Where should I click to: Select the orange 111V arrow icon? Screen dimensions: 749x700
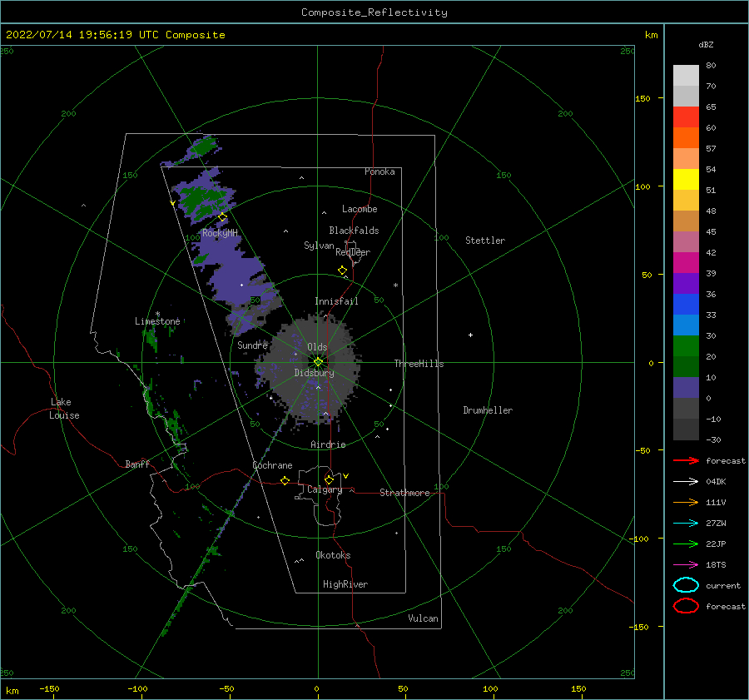pyautogui.click(x=686, y=502)
